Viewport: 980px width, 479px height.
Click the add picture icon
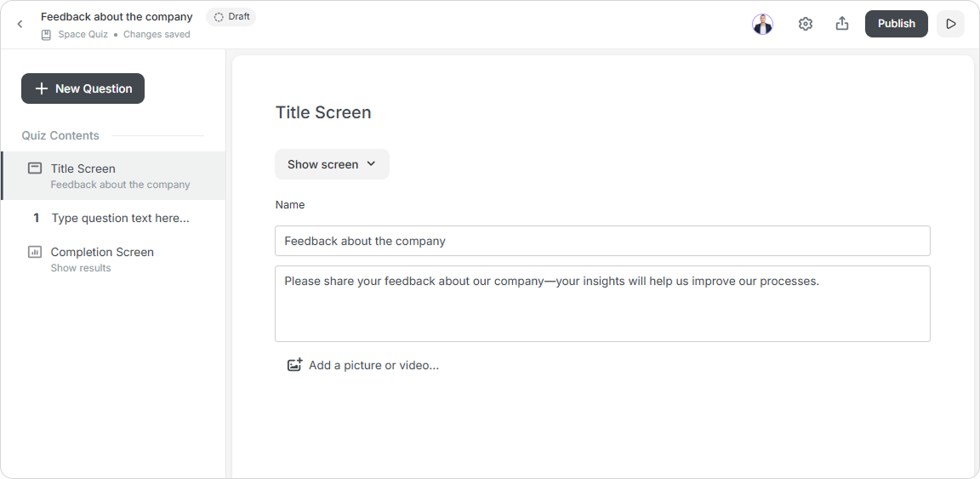coord(294,365)
